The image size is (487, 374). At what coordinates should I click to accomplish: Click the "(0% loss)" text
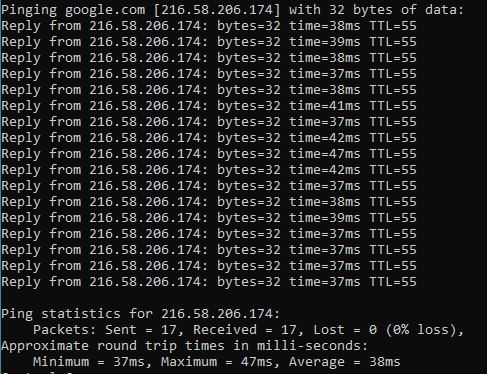point(421,330)
